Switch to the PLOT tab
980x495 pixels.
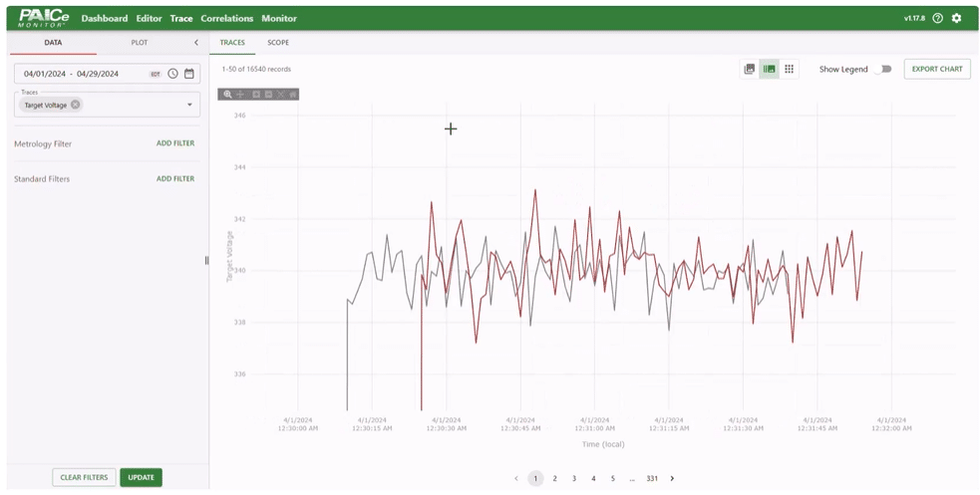tap(140, 43)
